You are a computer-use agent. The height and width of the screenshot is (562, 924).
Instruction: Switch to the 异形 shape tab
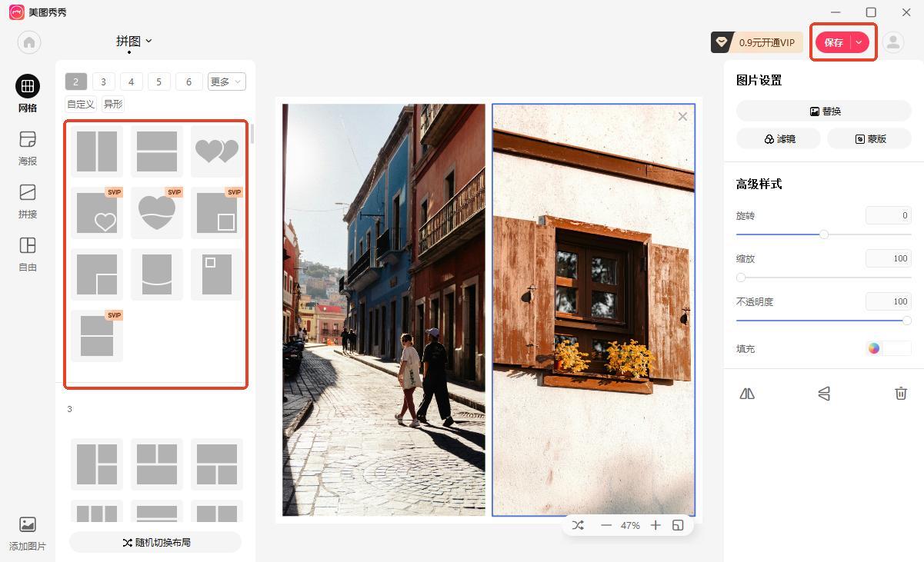point(113,105)
